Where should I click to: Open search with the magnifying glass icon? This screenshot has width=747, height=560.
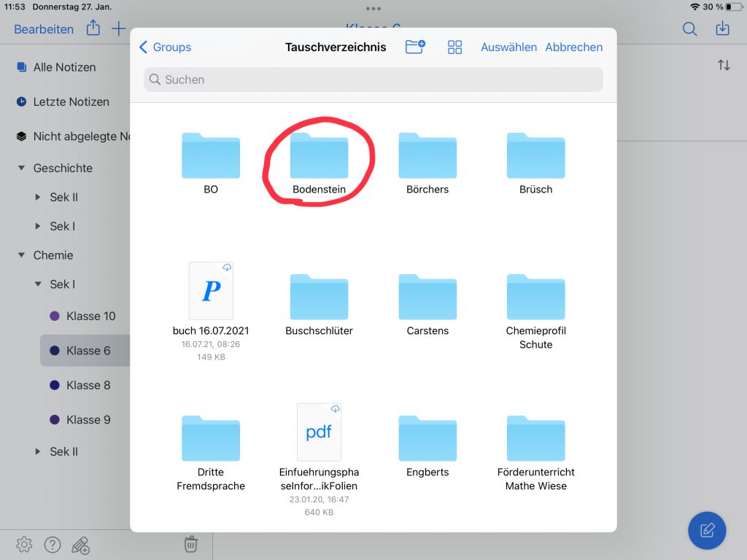pos(689,28)
